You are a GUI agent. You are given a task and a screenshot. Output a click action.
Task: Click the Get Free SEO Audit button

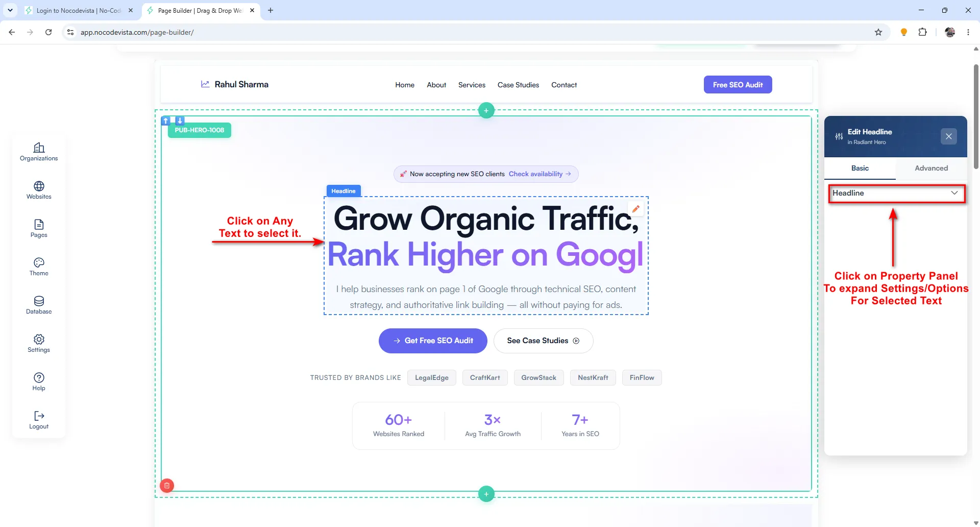tap(433, 341)
